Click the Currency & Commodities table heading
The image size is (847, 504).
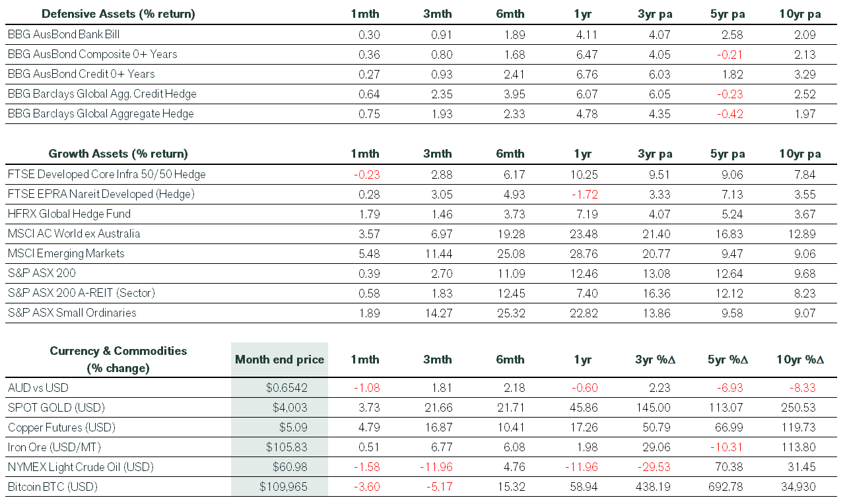pyautogui.click(x=118, y=360)
